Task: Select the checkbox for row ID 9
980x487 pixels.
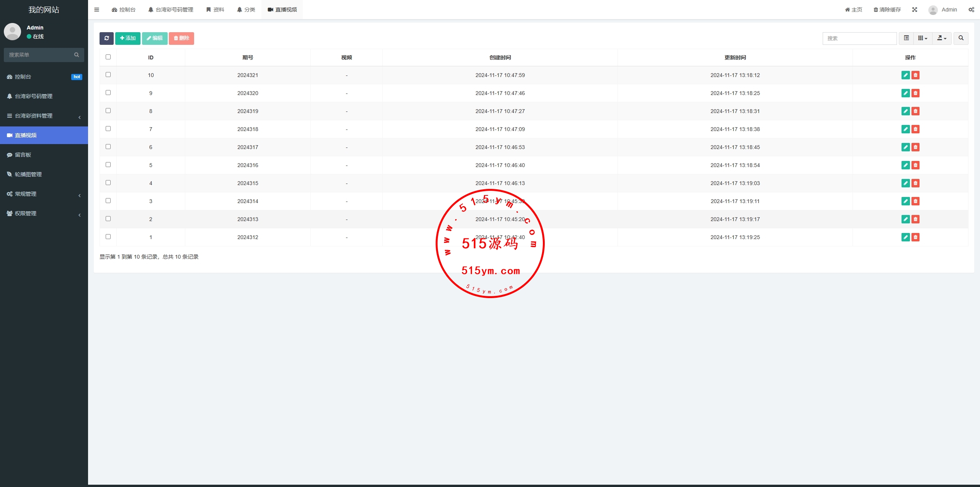Action: 108,93
